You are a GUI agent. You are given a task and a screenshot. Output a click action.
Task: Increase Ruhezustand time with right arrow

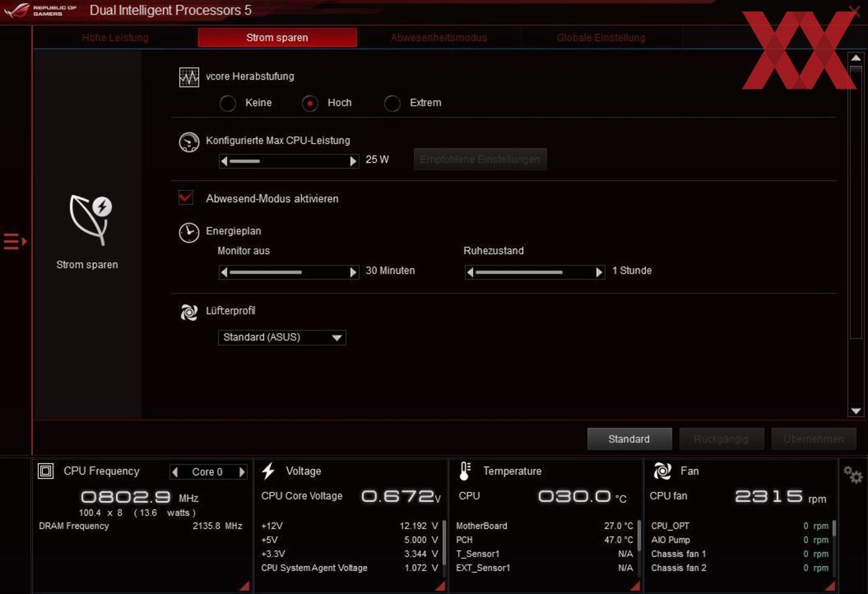(x=599, y=272)
